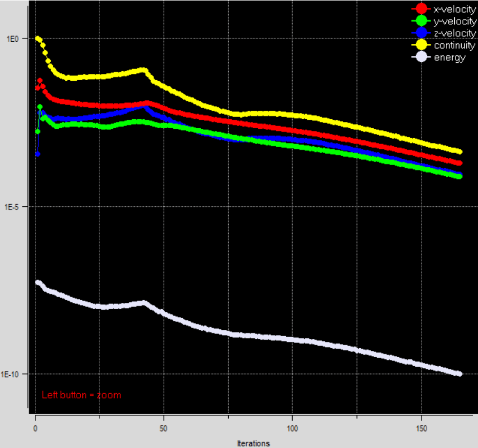Click the green y-velocity legend marker

click(421, 21)
